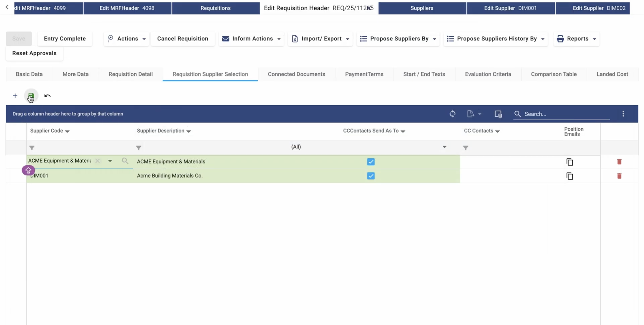The image size is (644, 325).
Task: Click the grid refresh icon
Action: coord(452,114)
